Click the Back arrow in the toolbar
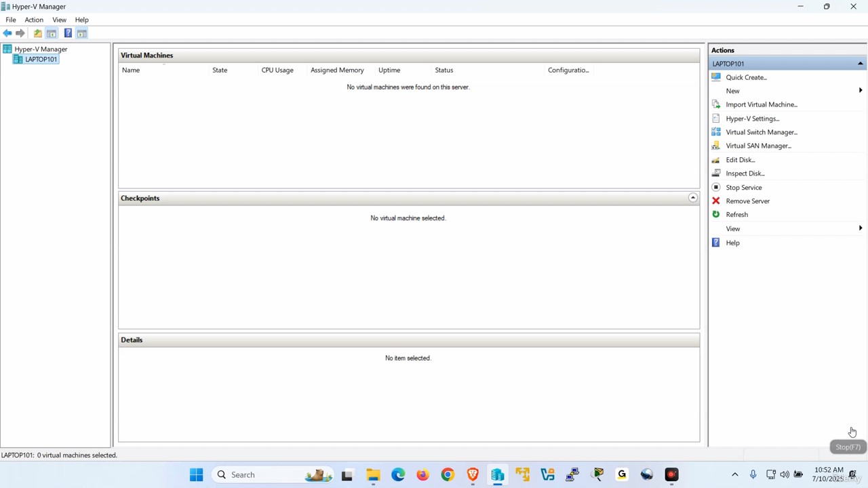 (x=7, y=33)
